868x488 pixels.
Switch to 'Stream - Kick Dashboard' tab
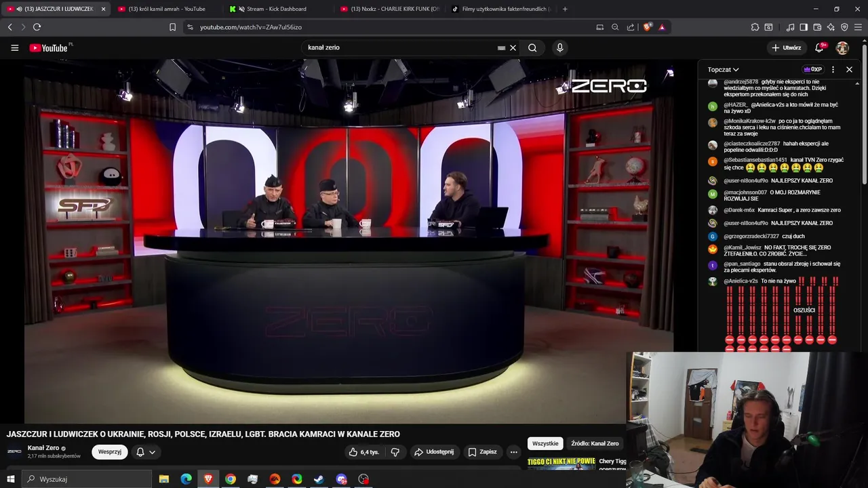(277, 9)
